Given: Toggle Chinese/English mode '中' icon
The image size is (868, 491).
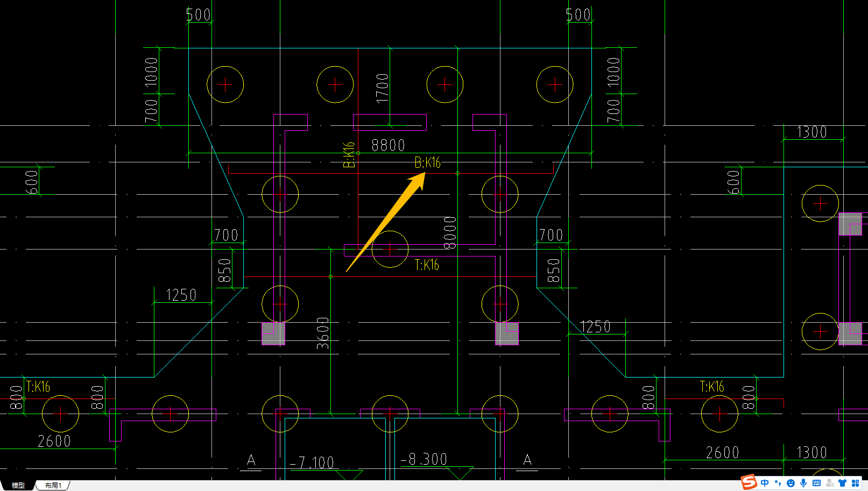Looking at the screenshot, I should click(765, 483).
